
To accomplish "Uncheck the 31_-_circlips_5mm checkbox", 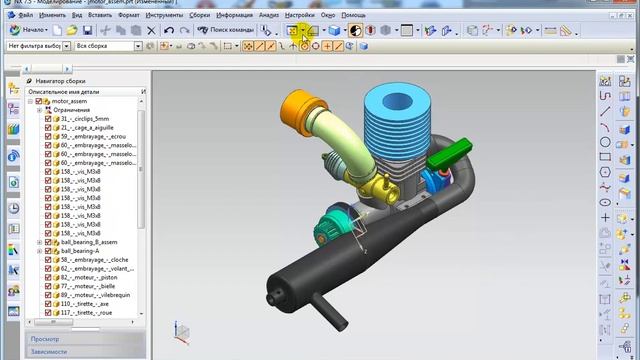I will 48,119.
